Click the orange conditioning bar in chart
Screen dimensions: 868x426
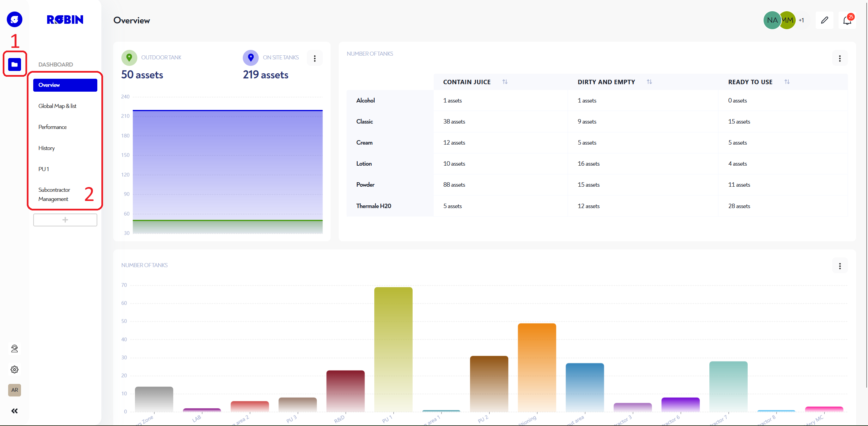[537, 368]
